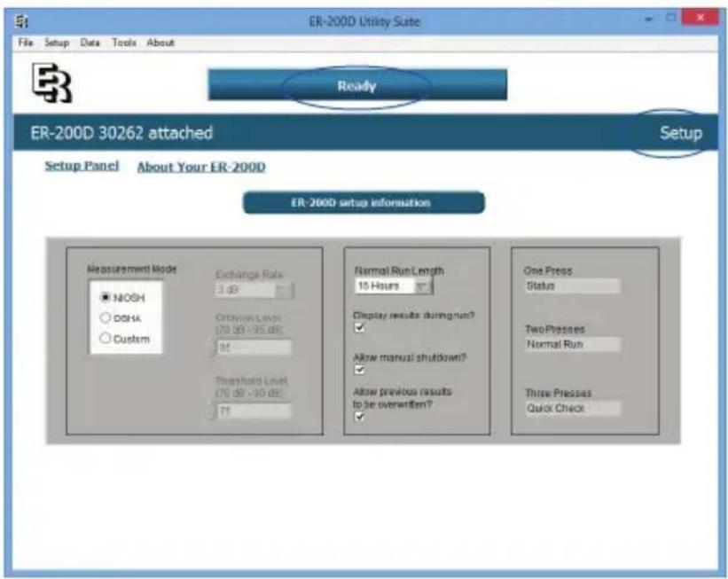Click the ER logo
This screenshot has height=579, width=728.
pyautogui.click(x=52, y=82)
